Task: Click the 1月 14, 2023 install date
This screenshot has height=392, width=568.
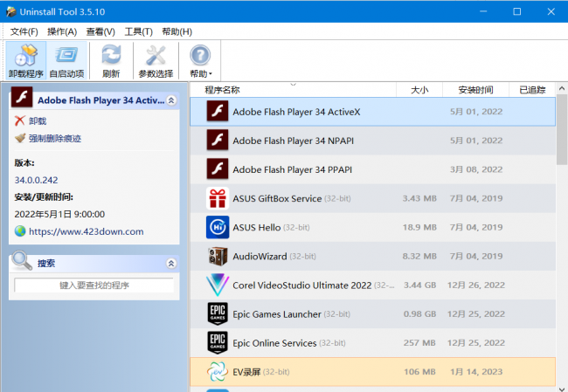Action: pos(476,372)
